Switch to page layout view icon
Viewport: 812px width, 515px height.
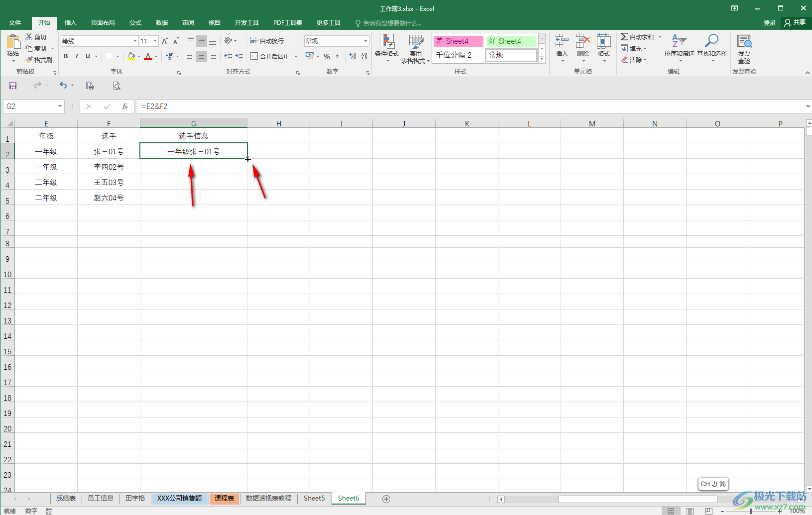click(690, 511)
